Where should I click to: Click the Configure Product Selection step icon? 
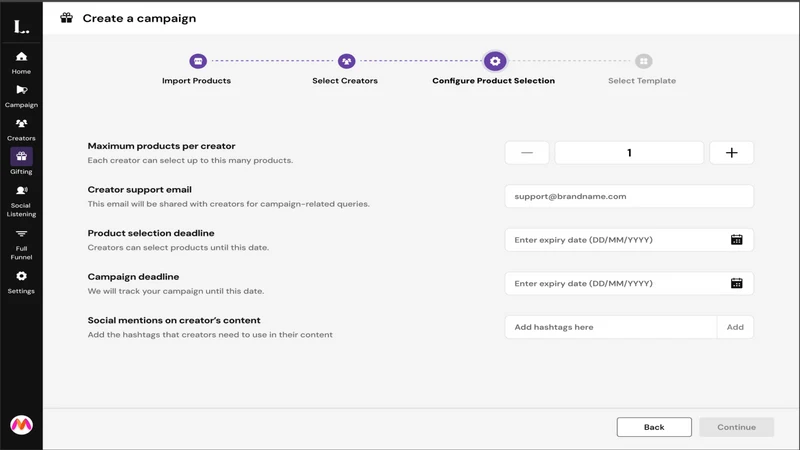tap(495, 61)
